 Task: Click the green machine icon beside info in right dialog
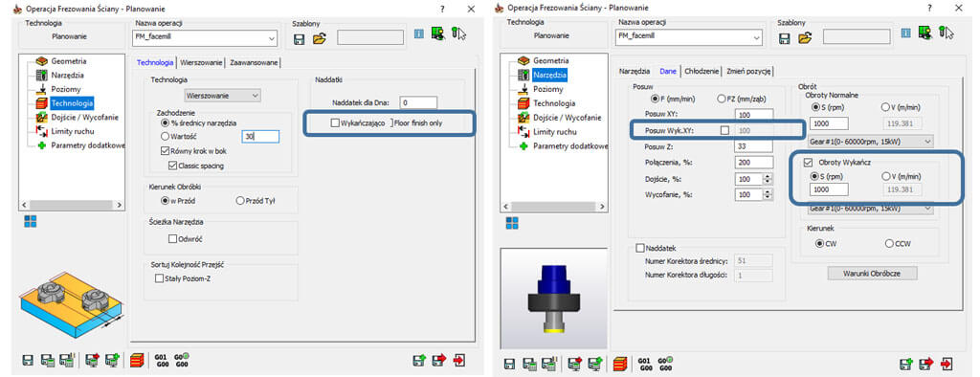[925, 33]
